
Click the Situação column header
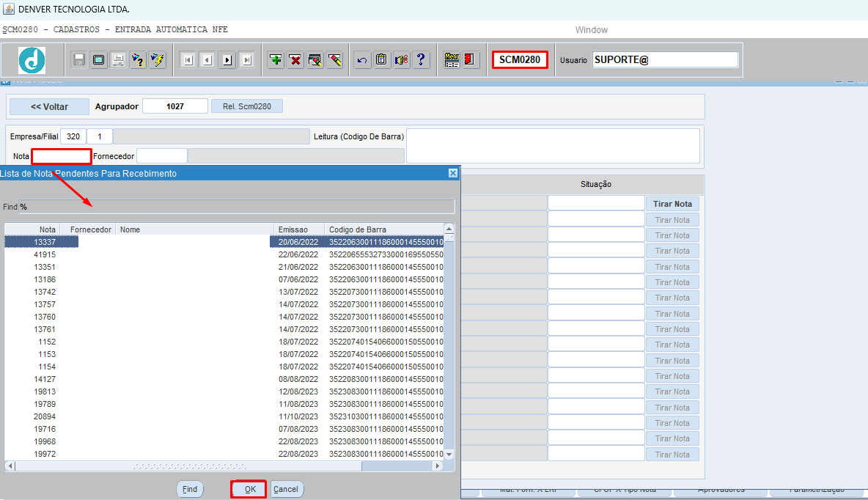595,185
